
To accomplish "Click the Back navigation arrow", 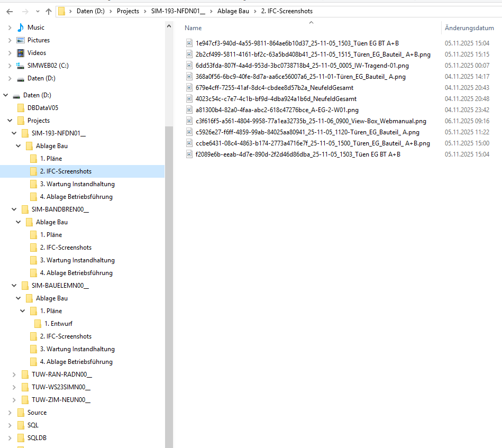I will [x=10, y=11].
